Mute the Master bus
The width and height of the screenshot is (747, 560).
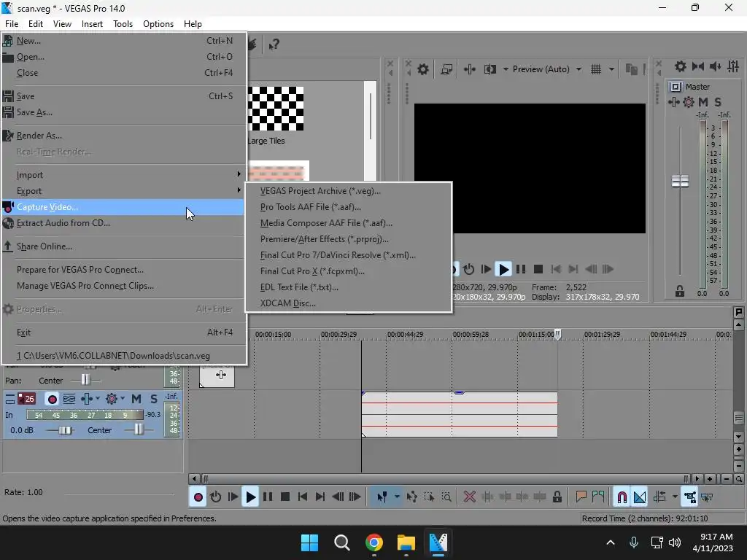coord(703,102)
